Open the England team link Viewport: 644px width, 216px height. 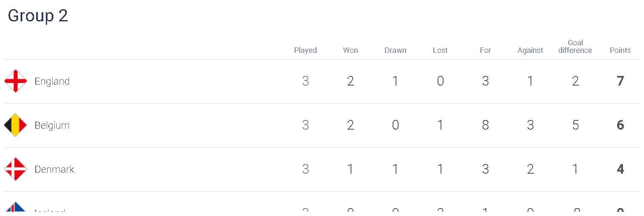click(x=52, y=81)
